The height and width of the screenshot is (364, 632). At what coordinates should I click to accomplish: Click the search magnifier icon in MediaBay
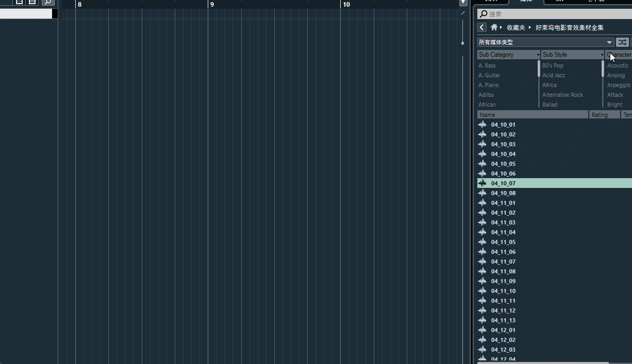pos(484,13)
